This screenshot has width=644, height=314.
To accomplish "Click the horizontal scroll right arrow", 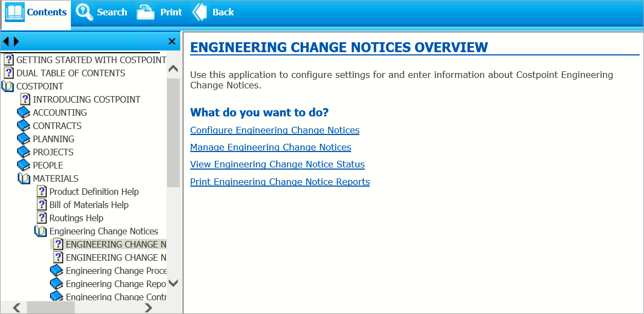I will [148, 307].
